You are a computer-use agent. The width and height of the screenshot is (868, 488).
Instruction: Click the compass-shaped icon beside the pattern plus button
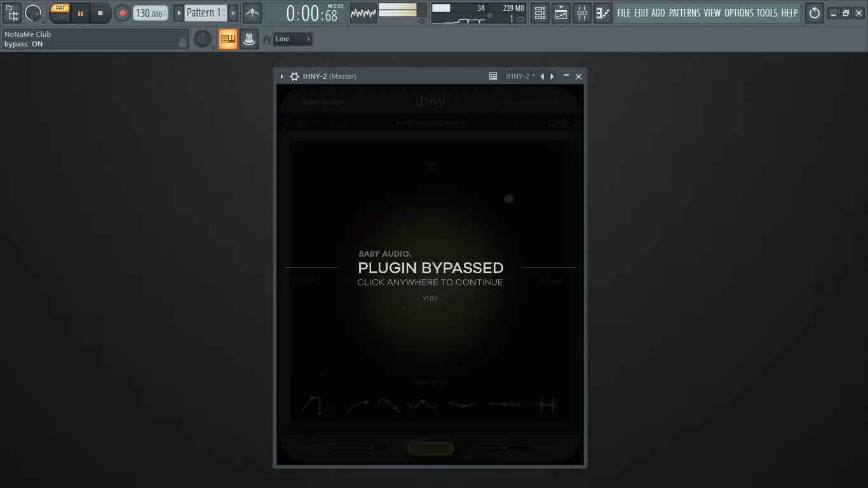(252, 13)
